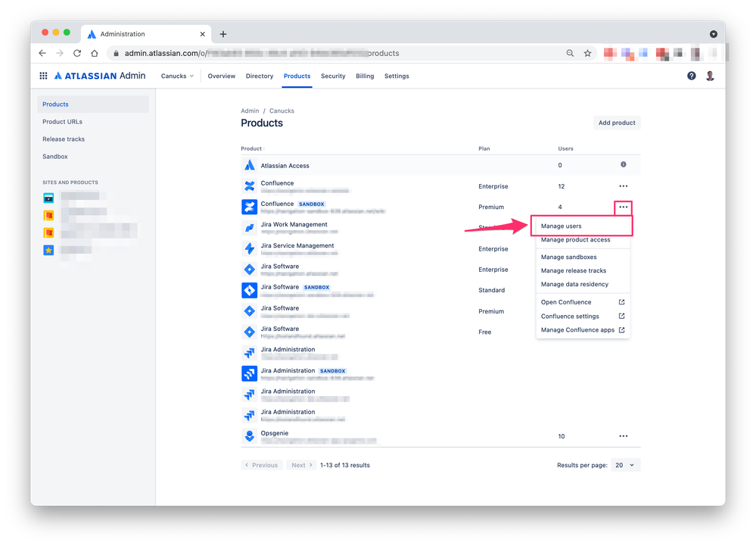The image size is (756, 546).
Task: Open the app switcher grid icon
Action: pos(43,76)
